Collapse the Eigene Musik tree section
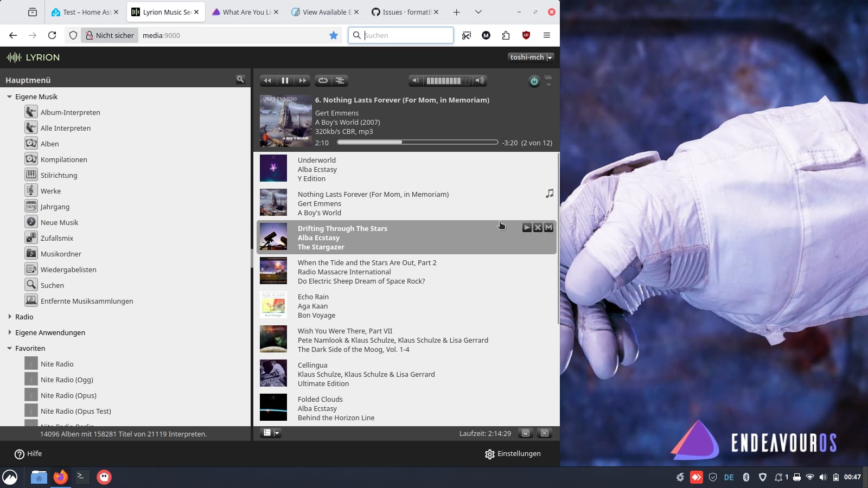The height and width of the screenshot is (488, 868). click(x=10, y=97)
